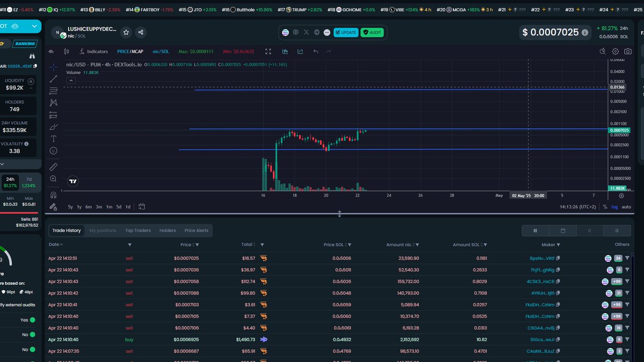Set chart range to 1d

coord(128,206)
